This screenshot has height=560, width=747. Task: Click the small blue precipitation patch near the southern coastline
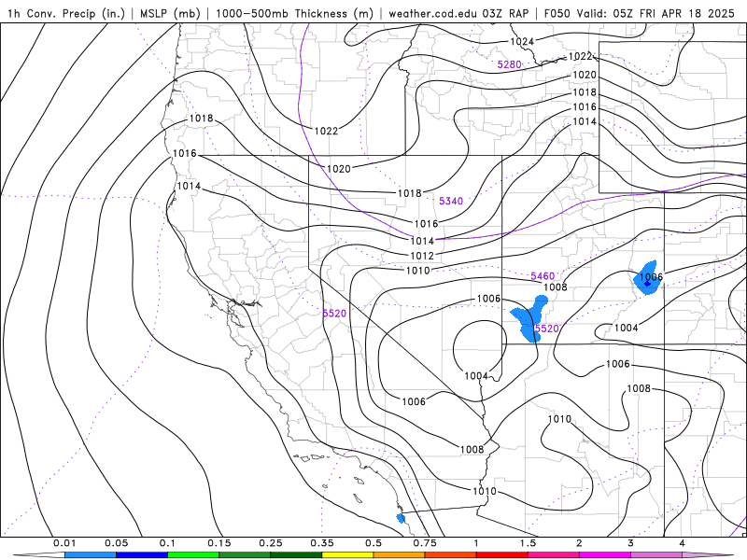click(x=401, y=518)
